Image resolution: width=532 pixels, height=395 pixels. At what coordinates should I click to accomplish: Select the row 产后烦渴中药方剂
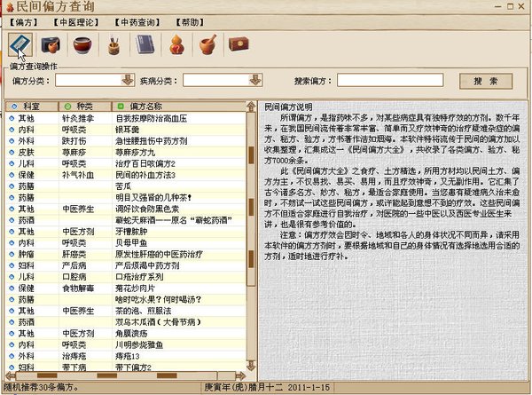point(126,265)
